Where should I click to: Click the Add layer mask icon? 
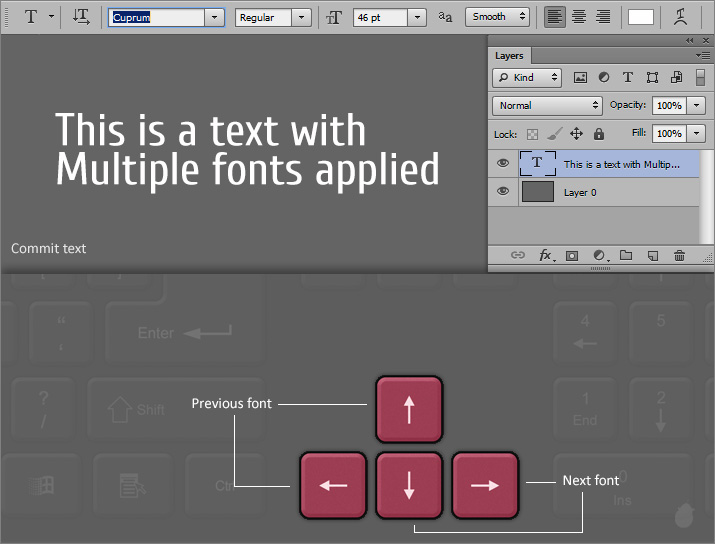click(x=572, y=256)
